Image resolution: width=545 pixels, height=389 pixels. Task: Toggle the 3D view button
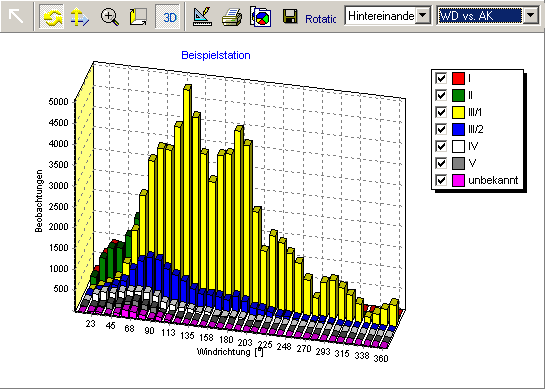(x=169, y=16)
